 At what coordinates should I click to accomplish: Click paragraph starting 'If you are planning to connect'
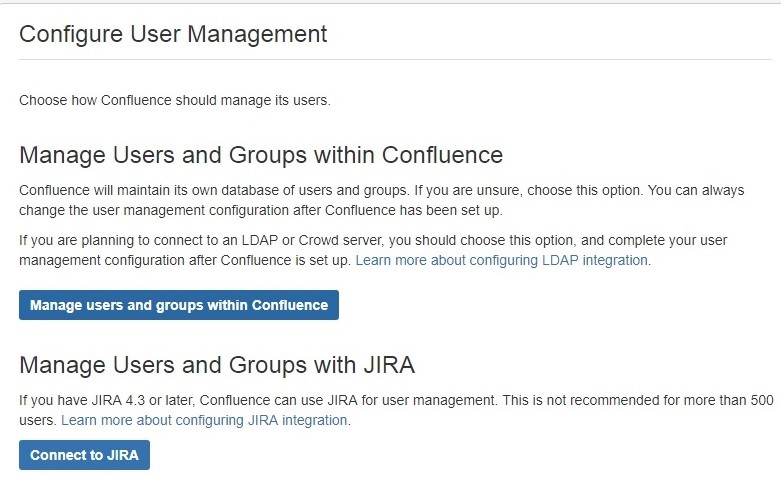coord(373,250)
